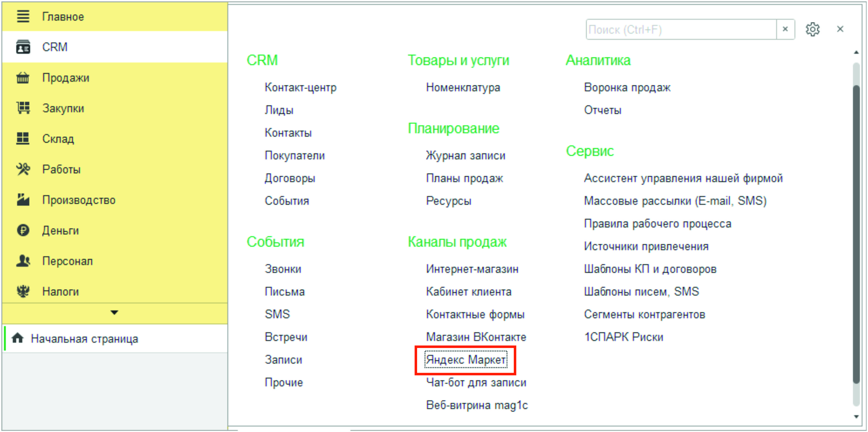
Task: Click the Поиск (Ctrl+F) search field
Action: pyautogui.click(x=681, y=30)
